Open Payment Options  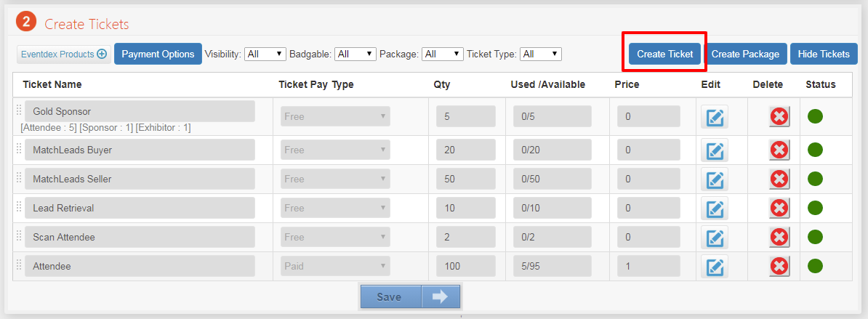[x=158, y=54]
